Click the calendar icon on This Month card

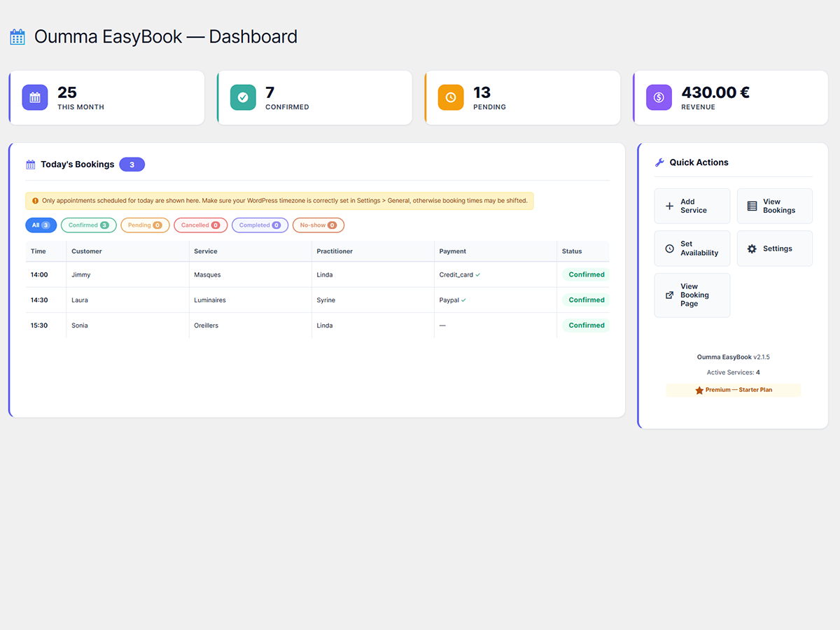point(35,97)
